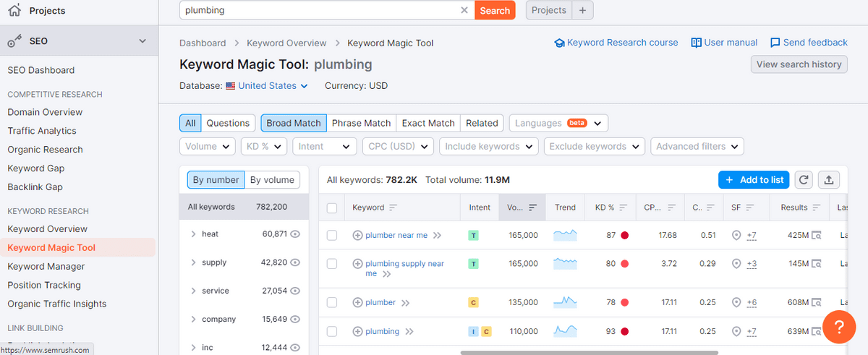
Task: Check the 'plumber' row checkbox
Action: (332, 302)
